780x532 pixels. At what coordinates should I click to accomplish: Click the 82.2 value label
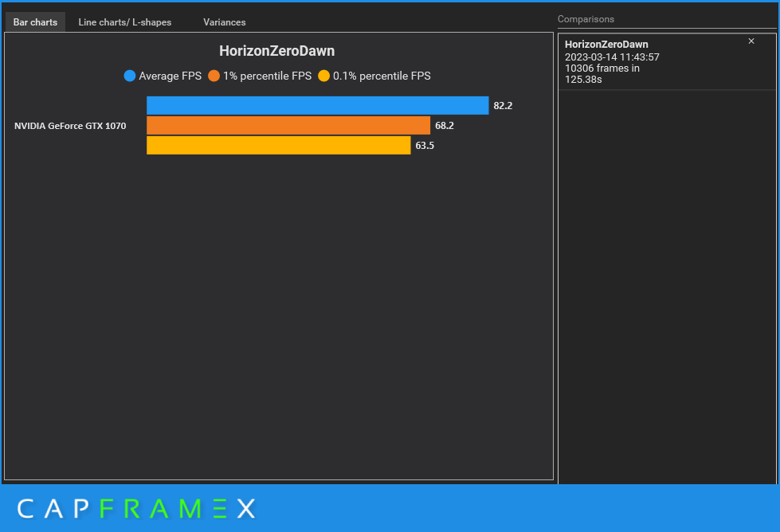point(503,105)
